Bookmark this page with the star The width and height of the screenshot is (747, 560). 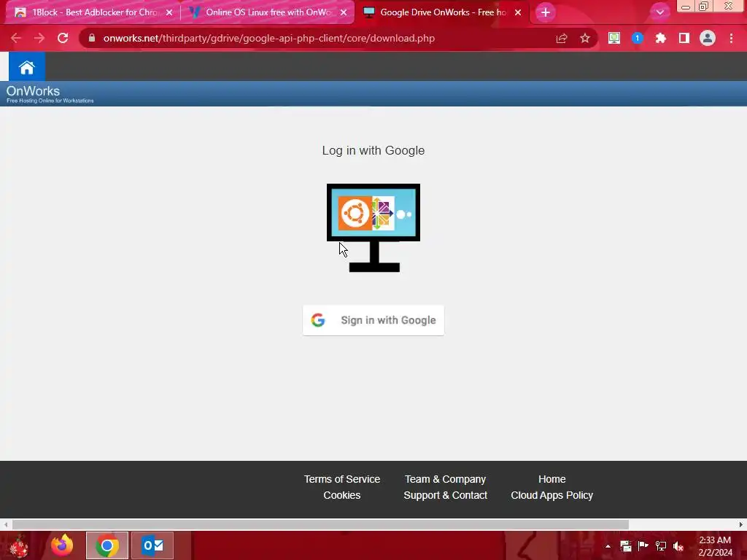tap(585, 38)
